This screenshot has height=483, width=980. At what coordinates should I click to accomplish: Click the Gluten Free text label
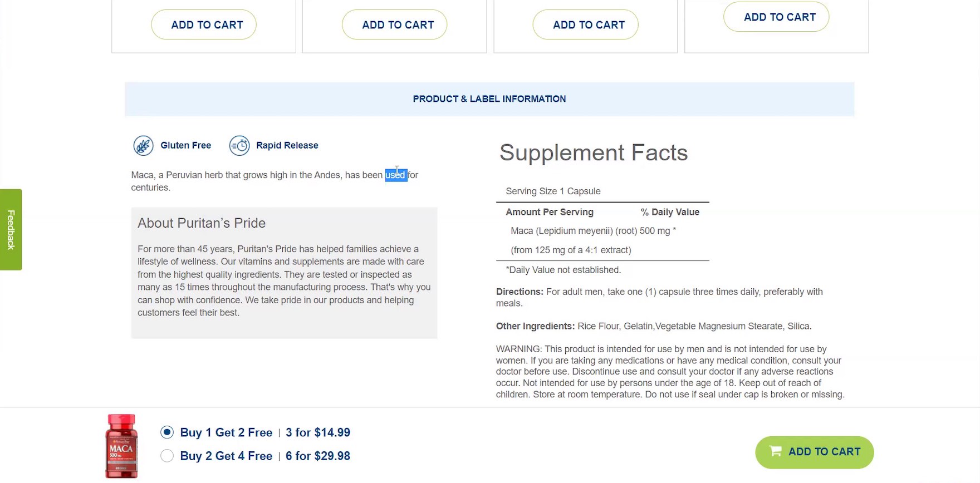tap(185, 145)
